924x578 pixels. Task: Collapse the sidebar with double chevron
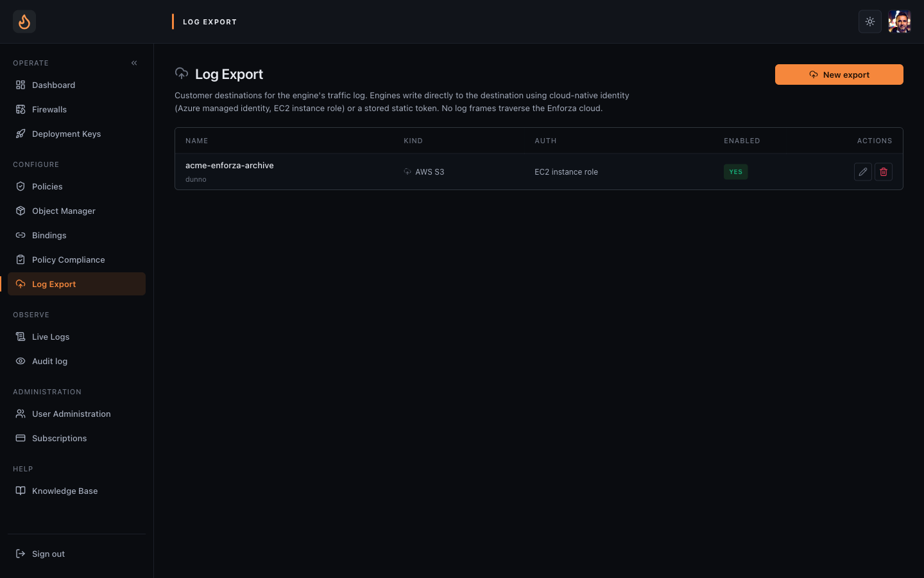click(134, 63)
